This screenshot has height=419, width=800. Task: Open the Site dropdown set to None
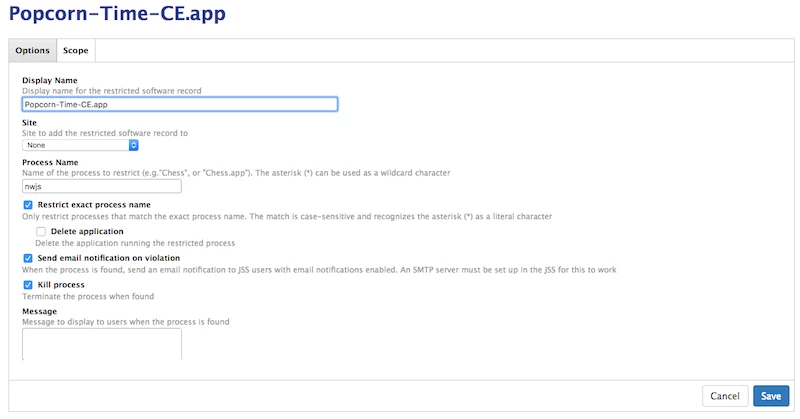point(80,145)
